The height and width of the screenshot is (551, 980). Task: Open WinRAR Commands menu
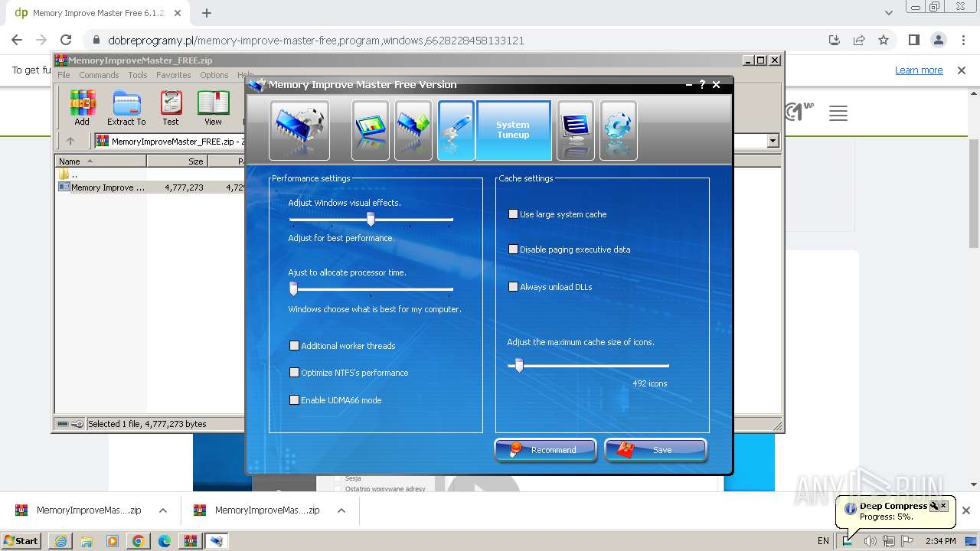click(99, 75)
